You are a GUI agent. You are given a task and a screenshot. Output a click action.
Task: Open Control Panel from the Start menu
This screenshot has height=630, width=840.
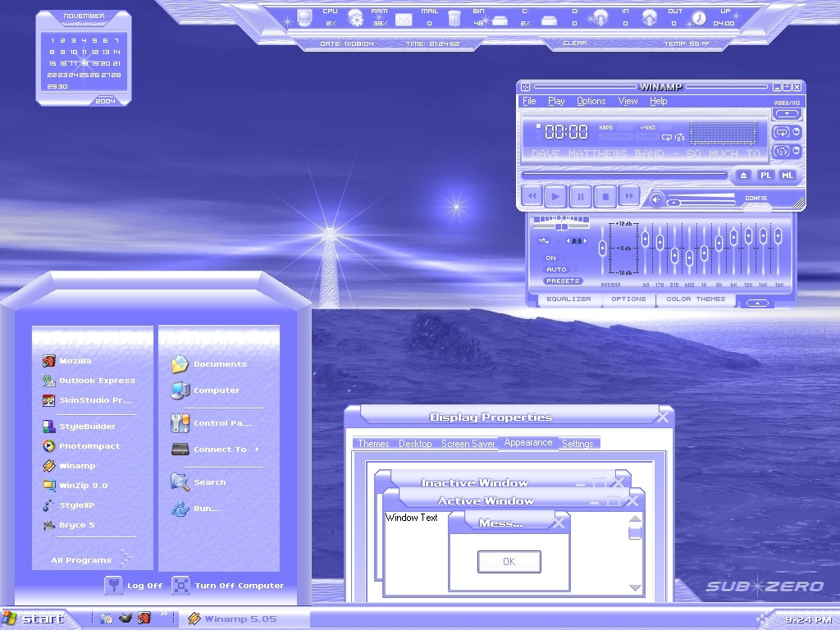click(x=211, y=423)
